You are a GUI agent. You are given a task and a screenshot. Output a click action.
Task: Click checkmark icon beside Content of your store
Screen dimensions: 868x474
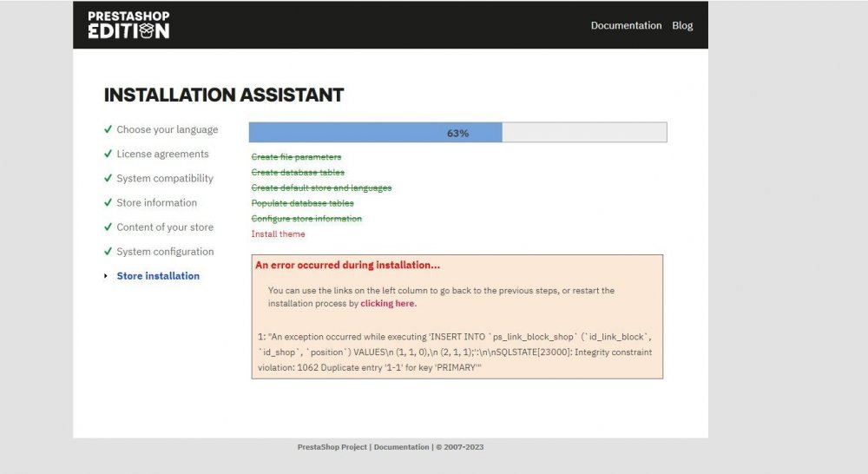pyautogui.click(x=108, y=227)
